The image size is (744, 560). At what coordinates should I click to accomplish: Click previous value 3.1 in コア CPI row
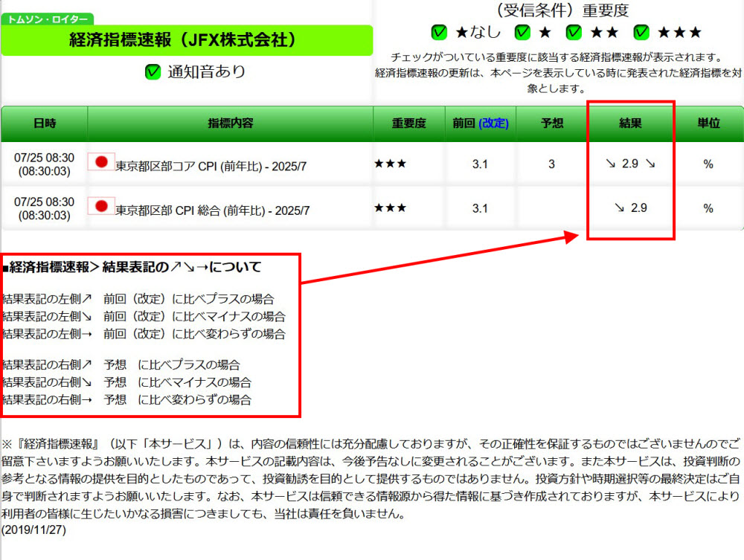[x=480, y=164]
